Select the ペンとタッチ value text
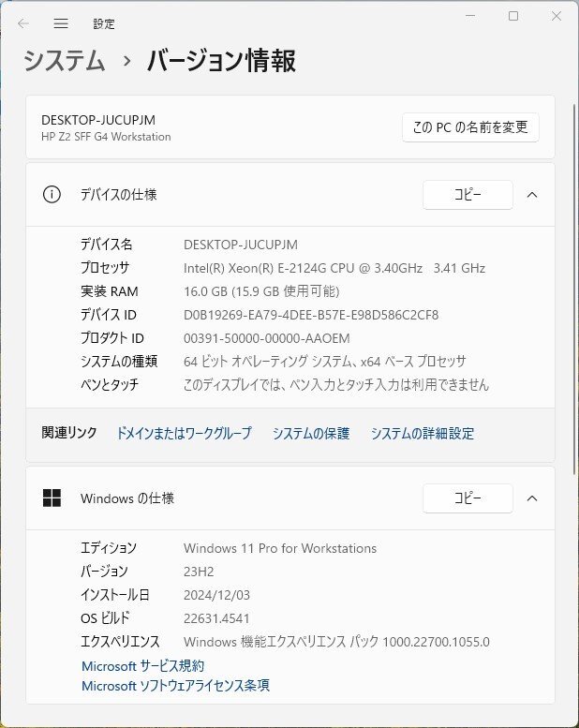The image size is (579, 728). click(x=336, y=384)
